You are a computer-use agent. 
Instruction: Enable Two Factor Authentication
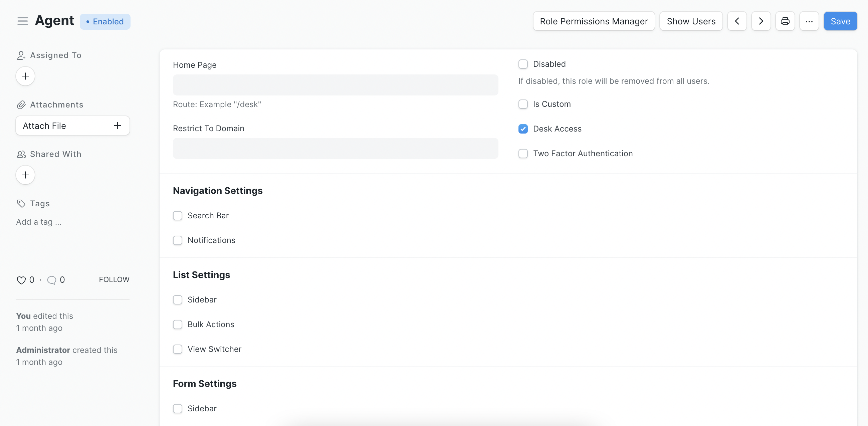pyautogui.click(x=522, y=154)
